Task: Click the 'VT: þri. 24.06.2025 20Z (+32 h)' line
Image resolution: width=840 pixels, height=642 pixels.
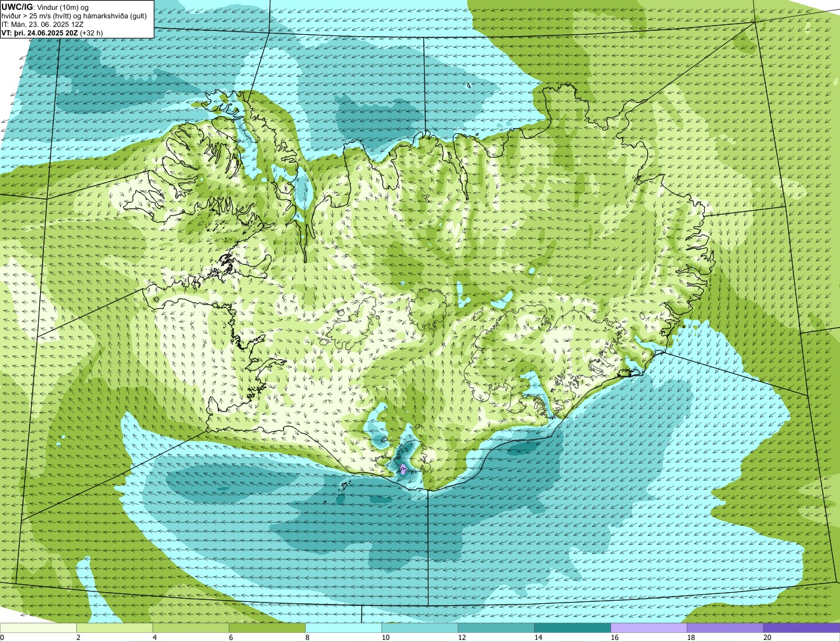Action: click(52, 32)
